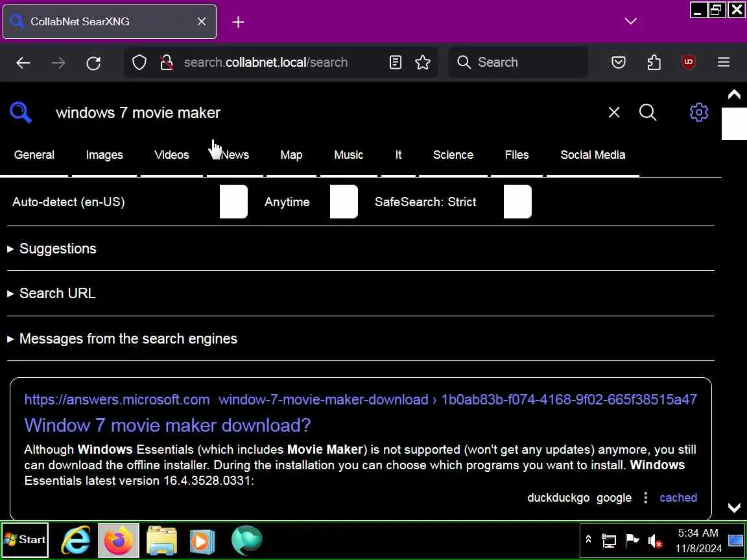This screenshot has width=747, height=560.
Task: Open the Pocket save icon
Action: 619,62
